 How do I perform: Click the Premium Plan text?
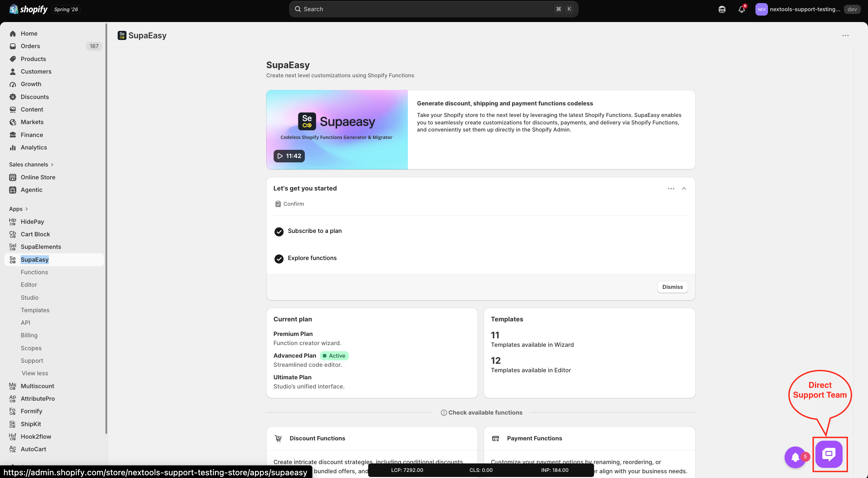293,334
